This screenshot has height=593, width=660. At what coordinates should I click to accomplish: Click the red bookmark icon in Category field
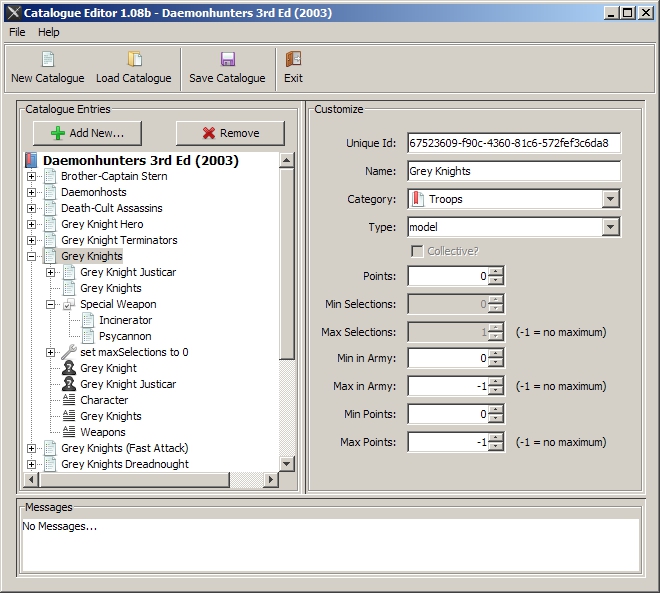pos(417,199)
